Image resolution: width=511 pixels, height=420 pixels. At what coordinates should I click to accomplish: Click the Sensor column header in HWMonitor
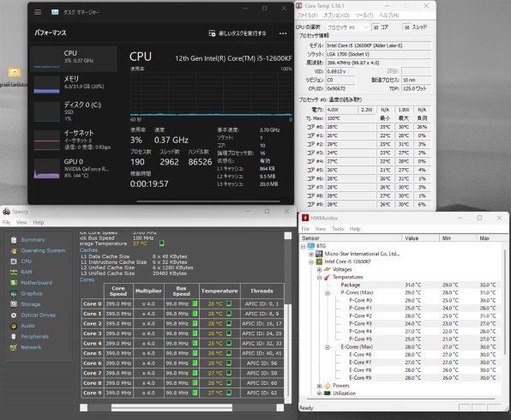[x=351, y=238]
